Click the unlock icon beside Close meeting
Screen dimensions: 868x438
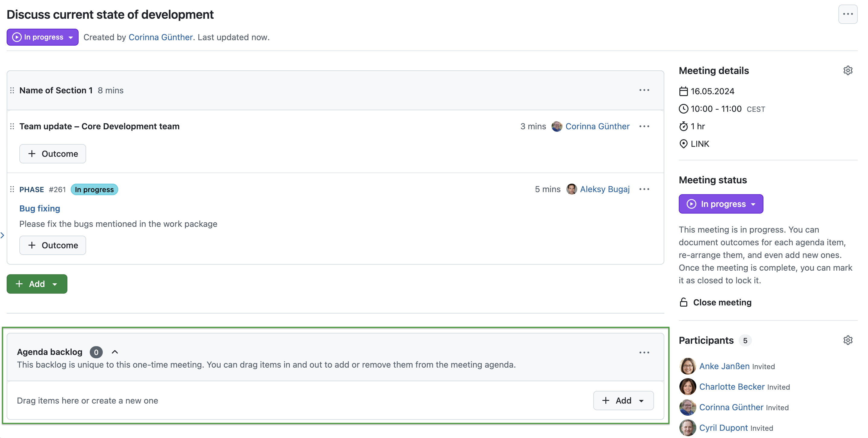[684, 302]
